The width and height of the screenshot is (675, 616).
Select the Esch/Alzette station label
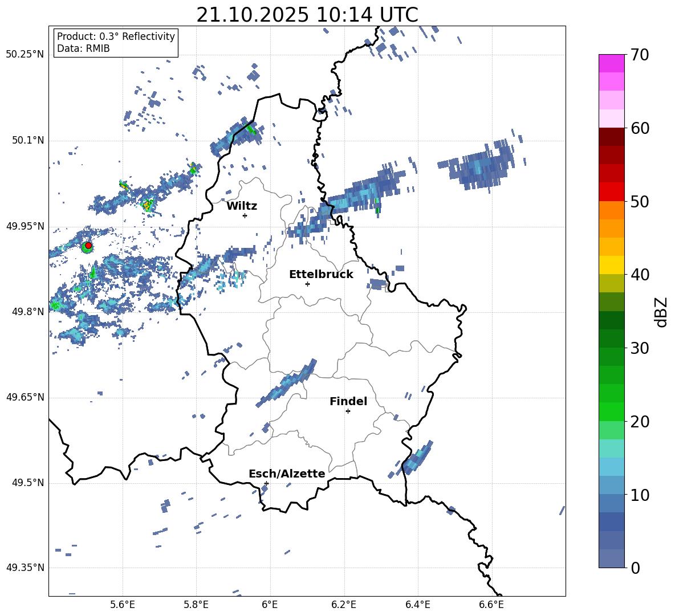coord(287,474)
